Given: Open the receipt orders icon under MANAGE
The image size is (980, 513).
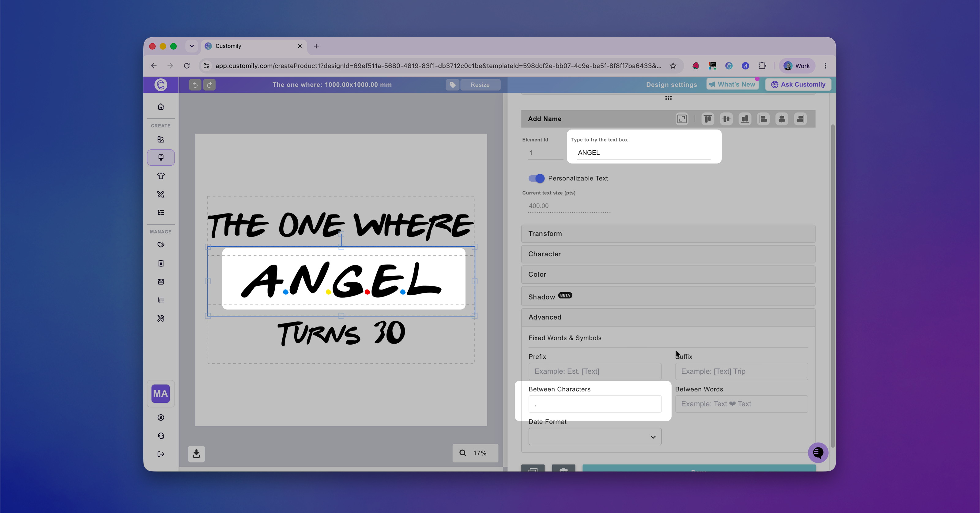Looking at the screenshot, I should tap(161, 263).
